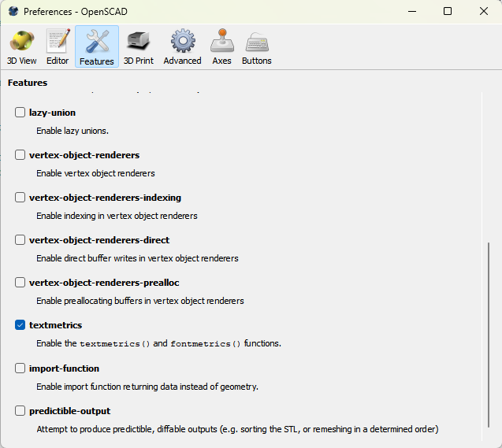Click 'Enable preallocating buffers' description text
This screenshot has width=502, height=448.
coord(140,301)
